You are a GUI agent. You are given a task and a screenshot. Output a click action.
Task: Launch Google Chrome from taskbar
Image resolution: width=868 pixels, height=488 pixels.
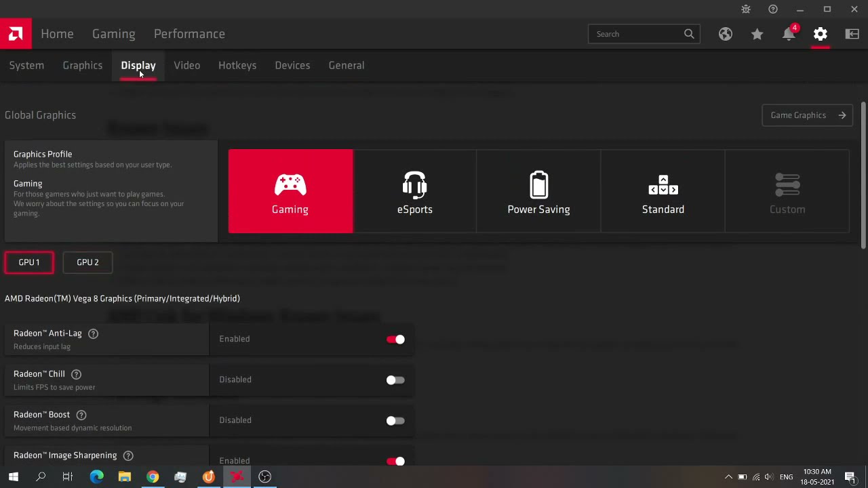[153, 477]
